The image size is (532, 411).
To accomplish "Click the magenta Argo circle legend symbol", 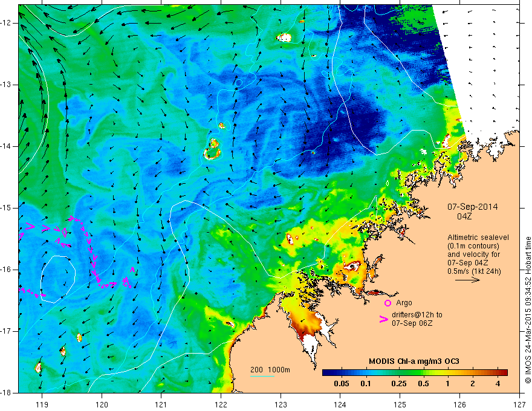I will (x=388, y=303).
